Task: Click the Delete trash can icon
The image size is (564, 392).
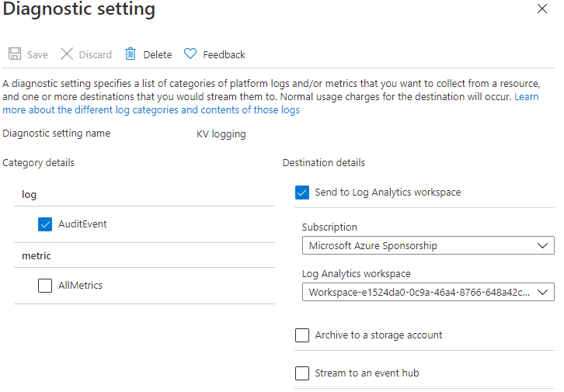Action: tap(131, 54)
